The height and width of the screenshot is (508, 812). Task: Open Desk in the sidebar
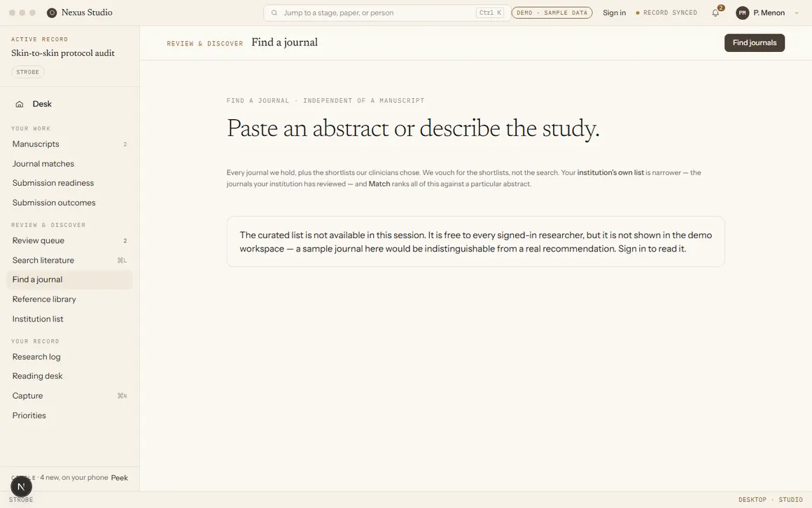pos(69,104)
